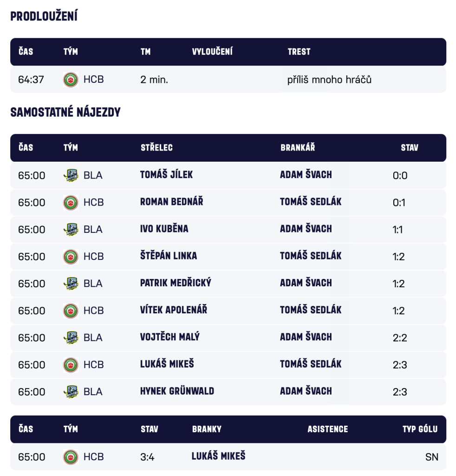
Task: Open goalie Adam Švach in first shootout row
Action: tap(306, 175)
